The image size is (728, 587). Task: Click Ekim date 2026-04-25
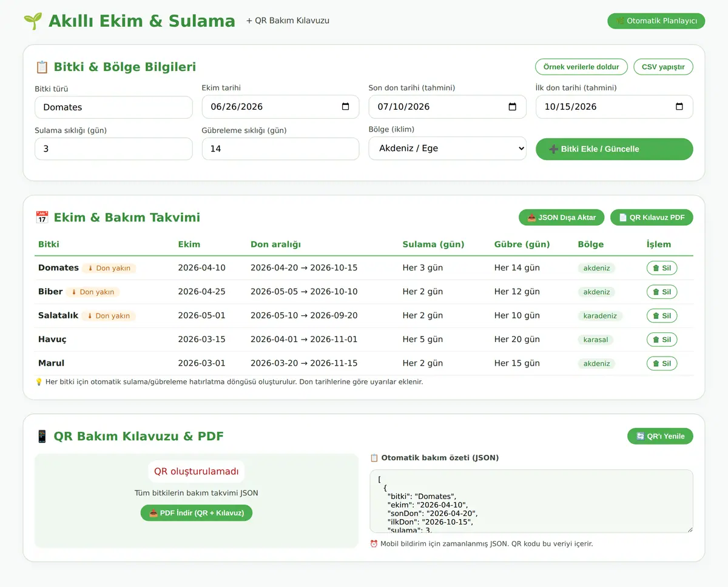[x=201, y=292]
